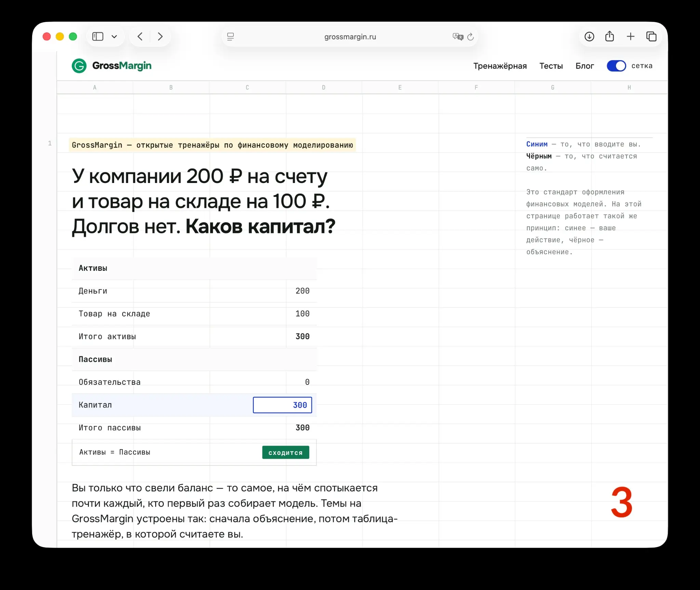Click the Safari sidebar toggle icon

click(98, 37)
